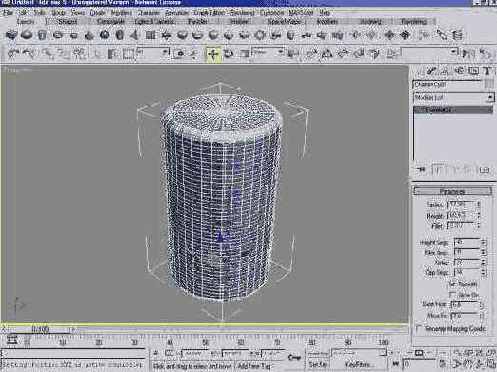Image resolution: width=497 pixels, height=372 pixels.
Task: Click the Height Segs spinner arrows
Action: [484, 242]
